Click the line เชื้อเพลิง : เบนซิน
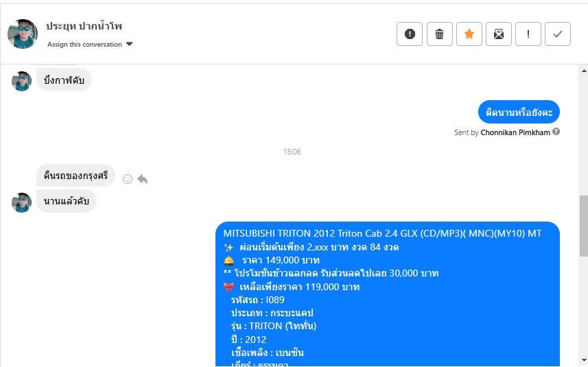The height and width of the screenshot is (367, 588). [x=268, y=353]
